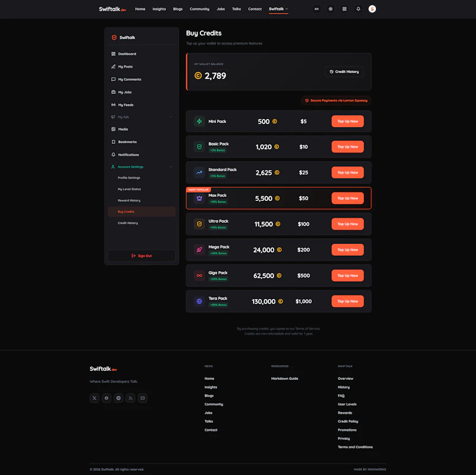
Task: Click the Sign Out button
Action: pos(142,256)
